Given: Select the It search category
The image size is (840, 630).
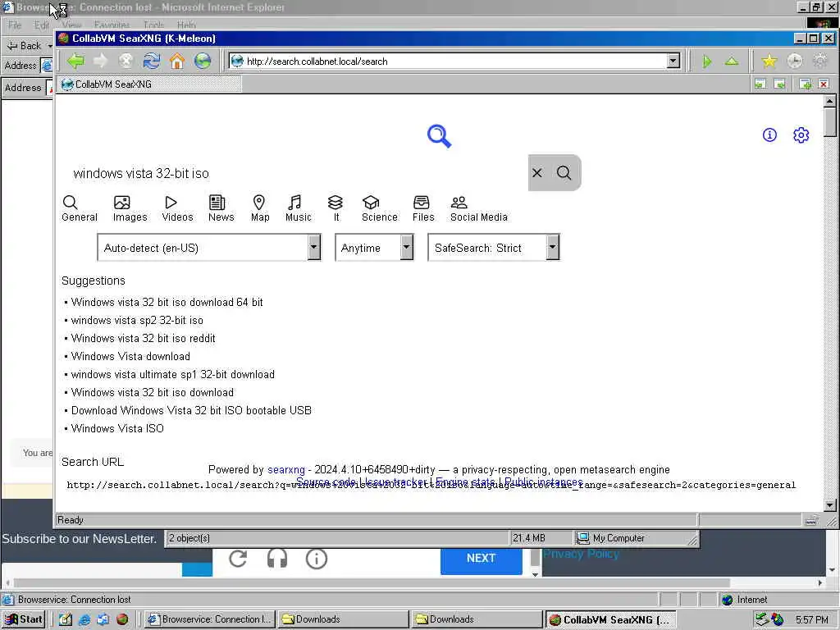Looking at the screenshot, I should 336,208.
